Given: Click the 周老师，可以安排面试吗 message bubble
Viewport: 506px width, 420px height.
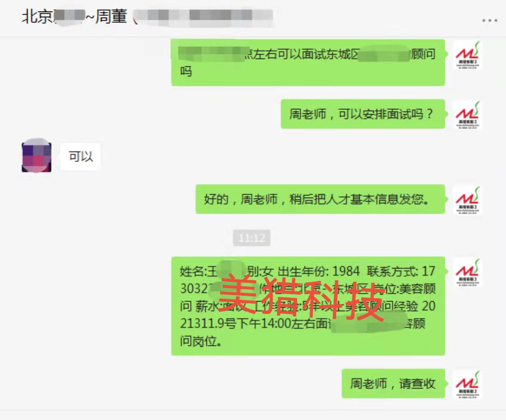Looking at the screenshot, I should [363, 114].
